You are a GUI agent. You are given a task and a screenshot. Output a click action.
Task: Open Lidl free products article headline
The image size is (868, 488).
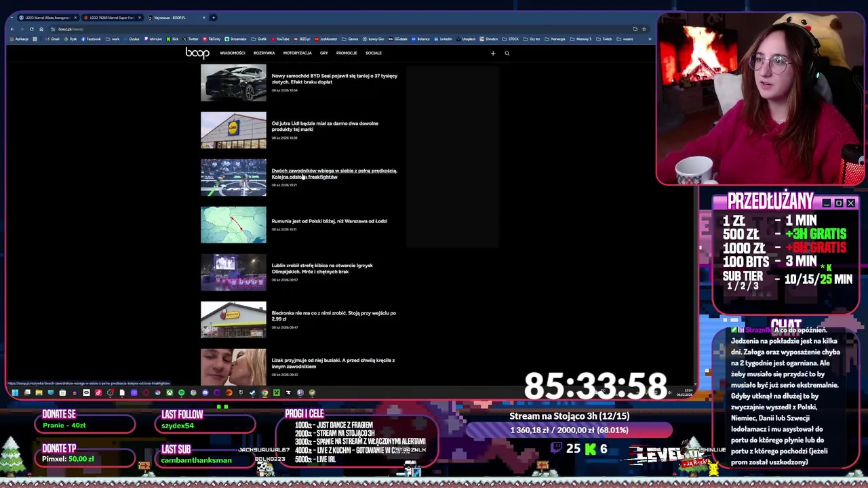[x=325, y=126]
